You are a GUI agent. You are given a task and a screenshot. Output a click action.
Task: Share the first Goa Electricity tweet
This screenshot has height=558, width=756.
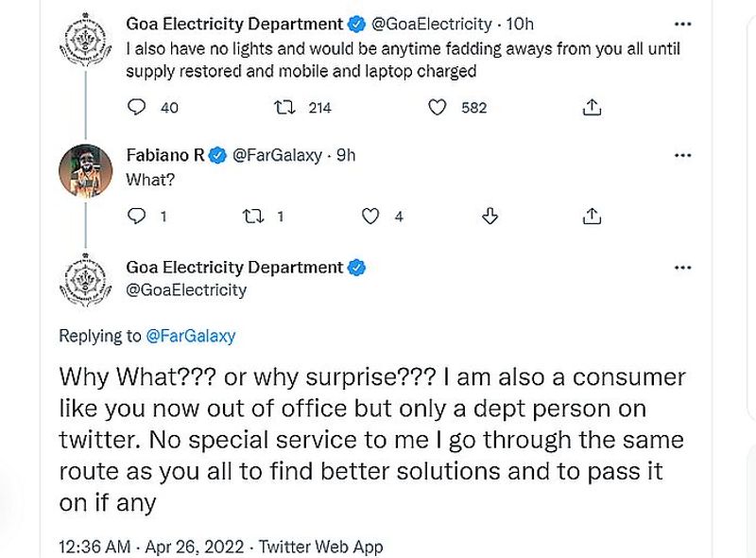point(593,108)
